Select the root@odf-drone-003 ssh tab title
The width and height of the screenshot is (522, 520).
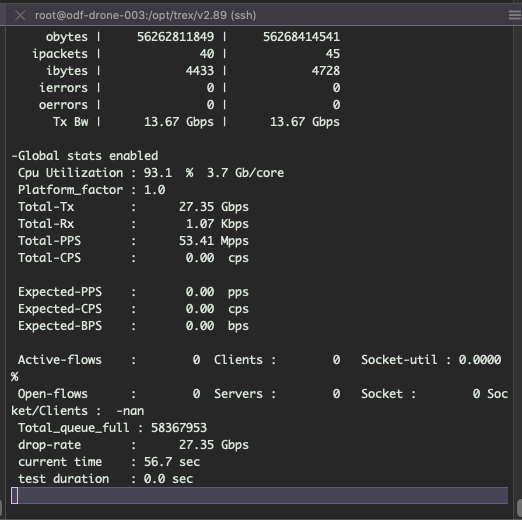(x=145, y=15)
